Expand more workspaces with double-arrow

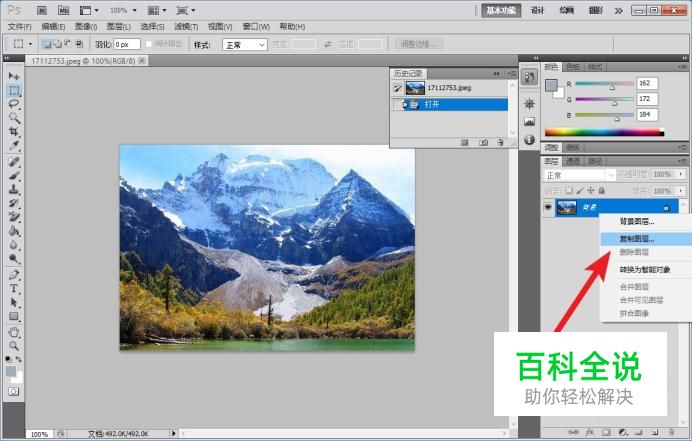[619, 11]
